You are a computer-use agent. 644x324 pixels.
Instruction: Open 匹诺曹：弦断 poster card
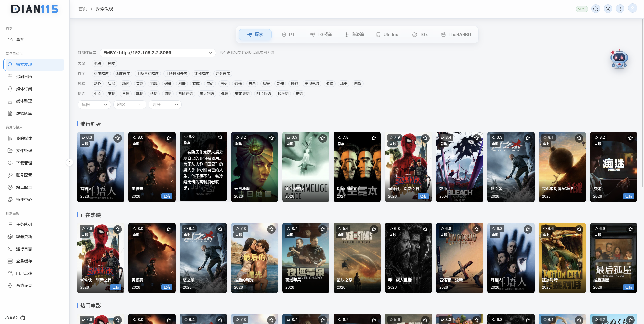coord(460,258)
